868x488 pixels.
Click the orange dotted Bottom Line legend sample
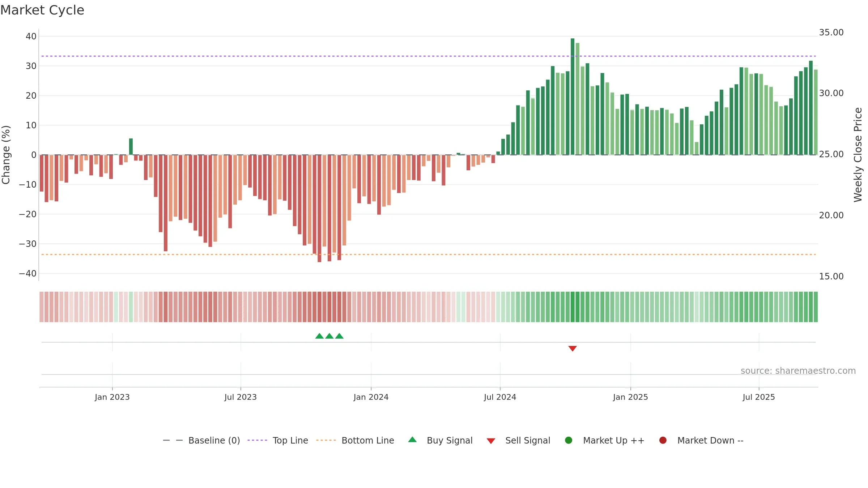(x=326, y=440)
